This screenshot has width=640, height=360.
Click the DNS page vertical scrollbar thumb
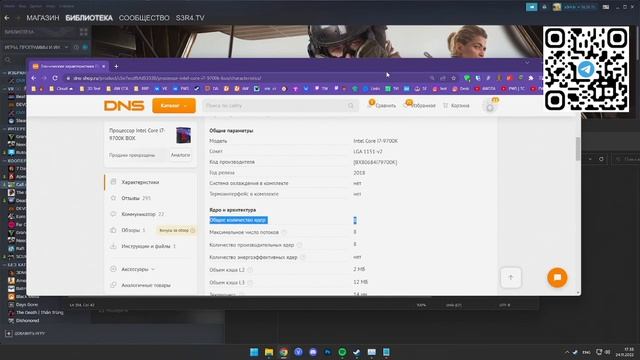coord(578,149)
